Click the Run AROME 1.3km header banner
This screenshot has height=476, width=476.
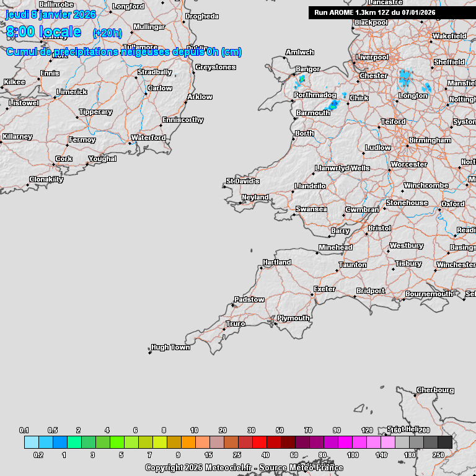(392, 13)
